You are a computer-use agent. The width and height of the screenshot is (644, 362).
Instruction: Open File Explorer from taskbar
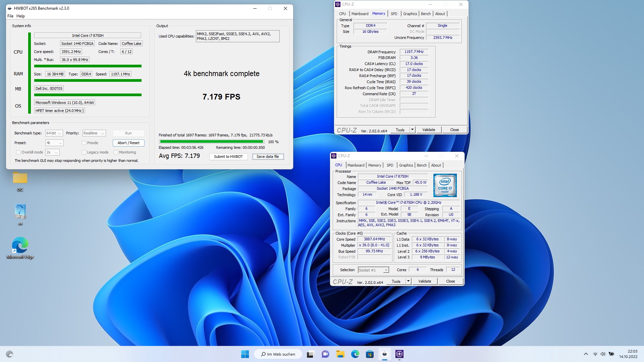click(340, 354)
